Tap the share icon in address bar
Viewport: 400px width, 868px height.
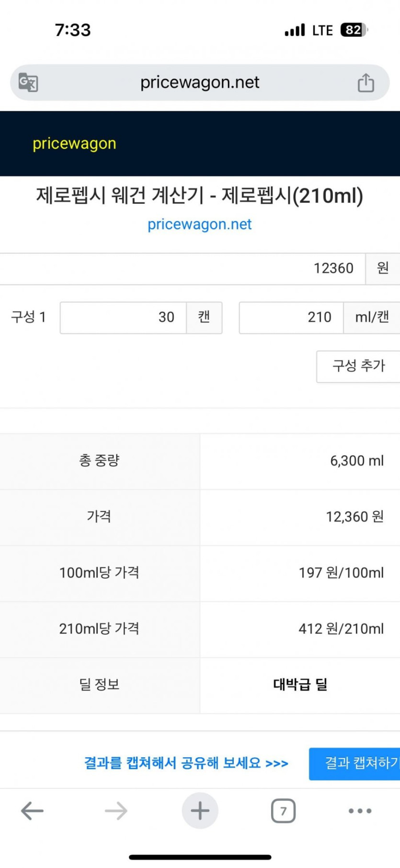[x=366, y=82]
